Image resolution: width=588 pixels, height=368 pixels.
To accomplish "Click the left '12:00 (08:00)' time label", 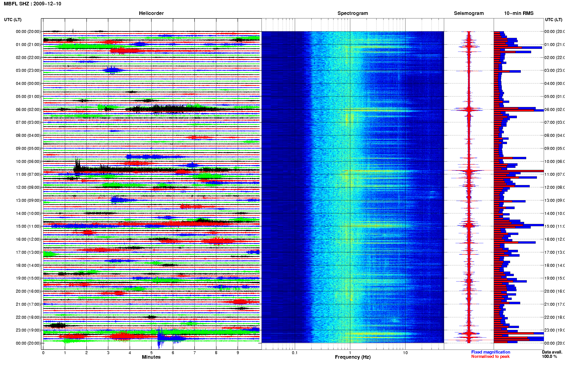I will (x=28, y=187).
